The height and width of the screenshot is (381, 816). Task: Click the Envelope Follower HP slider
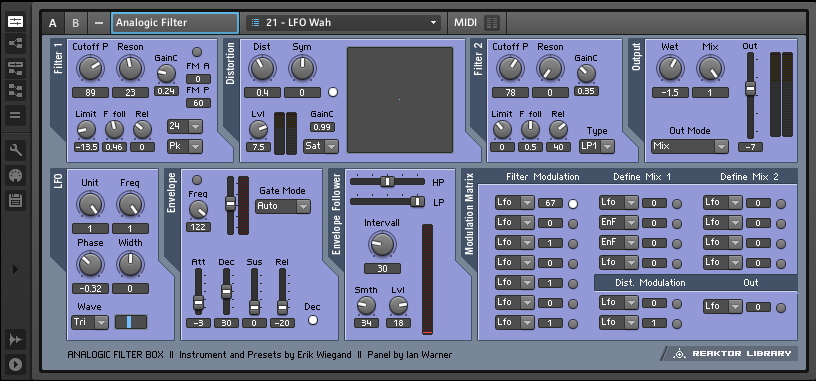point(387,181)
